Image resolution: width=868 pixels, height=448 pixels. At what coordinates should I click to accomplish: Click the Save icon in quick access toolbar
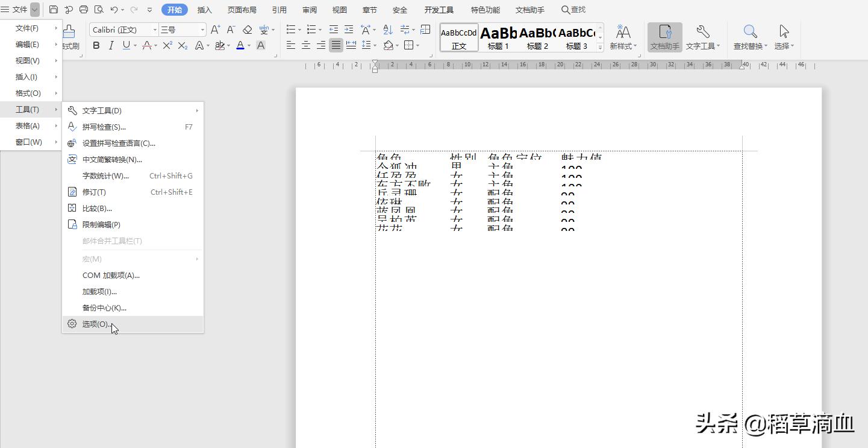pyautogui.click(x=54, y=10)
